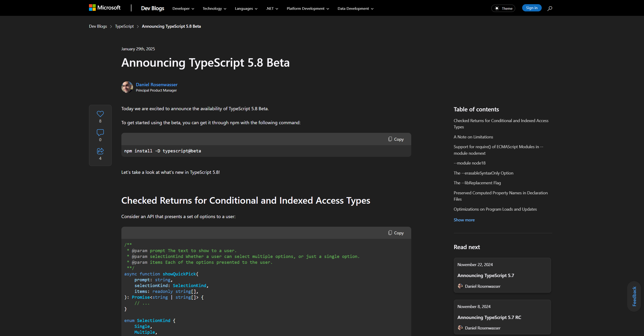Open TypeScript breadcrumb link

tap(124, 26)
